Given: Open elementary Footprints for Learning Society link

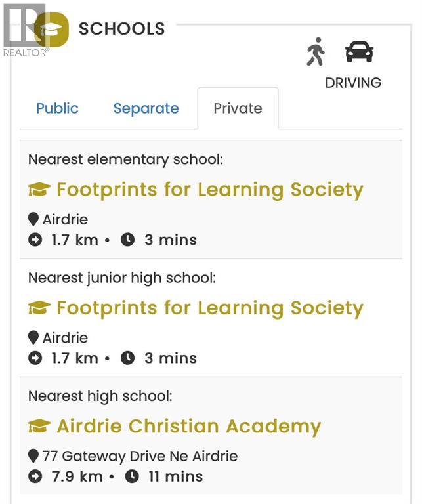Looking at the screenshot, I should pos(209,190).
